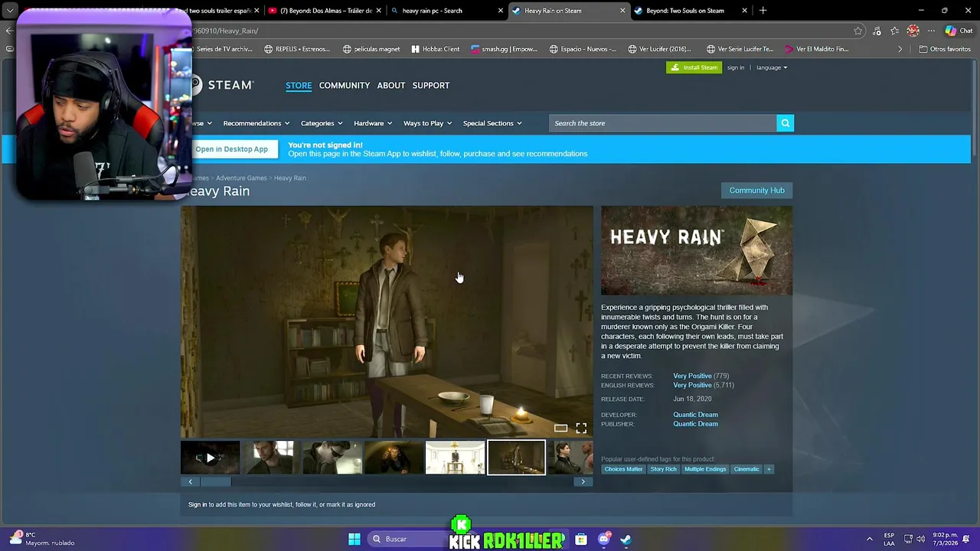Click the magnifier search button in Steam store
The height and width of the screenshot is (551, 980).
point(785,123)
